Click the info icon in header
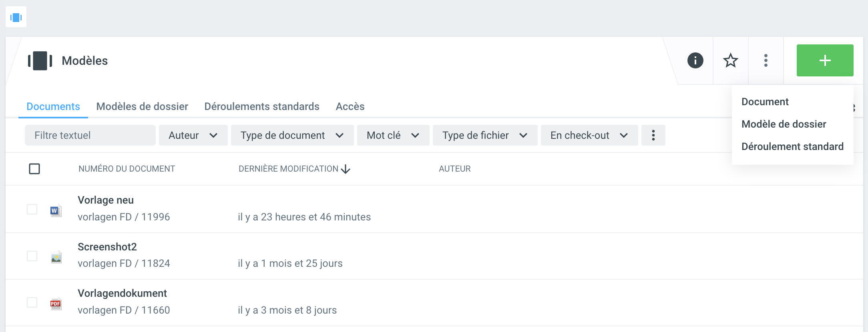 (x=695, y=61)
